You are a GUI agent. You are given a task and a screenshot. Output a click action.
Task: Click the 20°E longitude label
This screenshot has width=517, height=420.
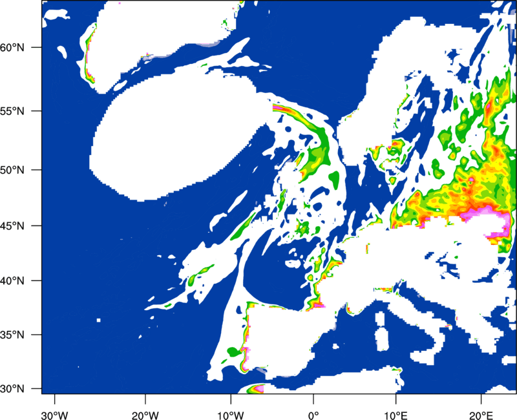[x=481, y=415]
